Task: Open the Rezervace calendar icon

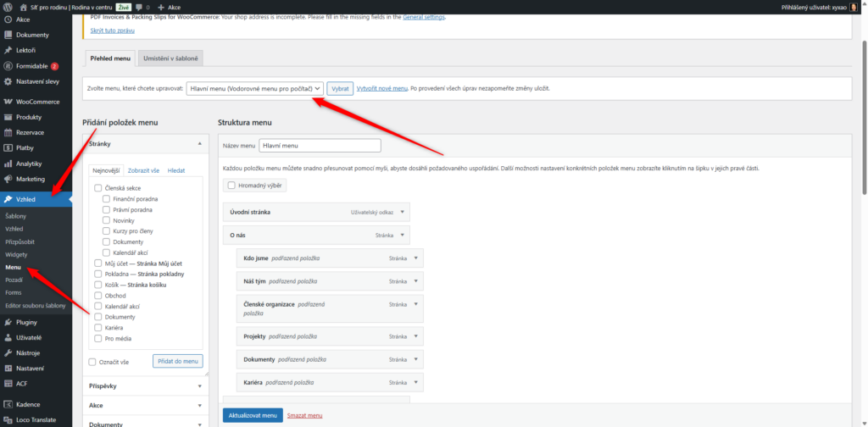Action: [8, 132]
